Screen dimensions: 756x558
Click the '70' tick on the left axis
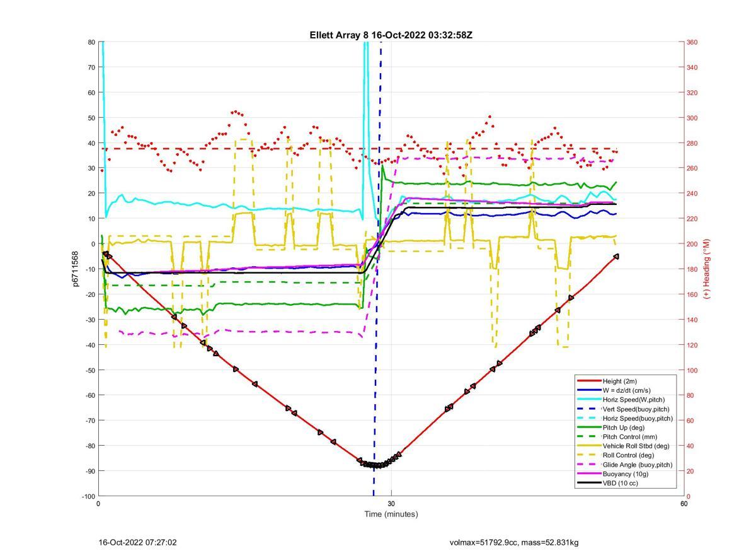coord(91,67)
